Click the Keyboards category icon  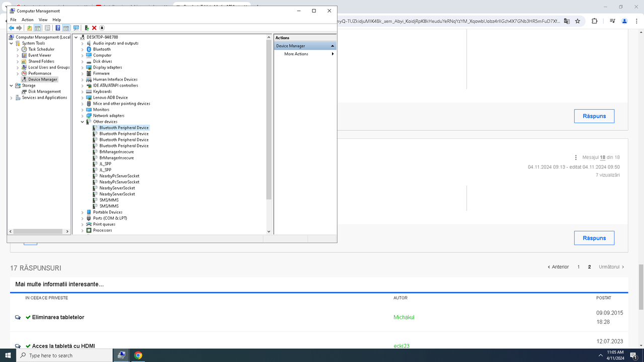89,92
